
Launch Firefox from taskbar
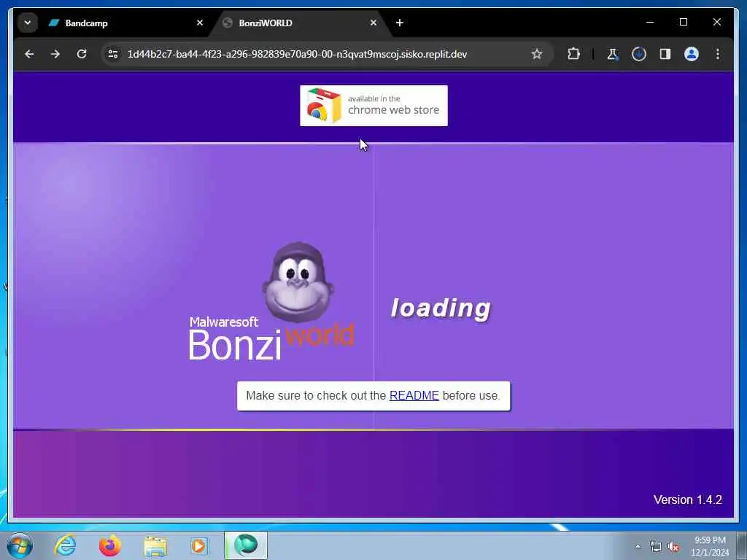[110, 545]
